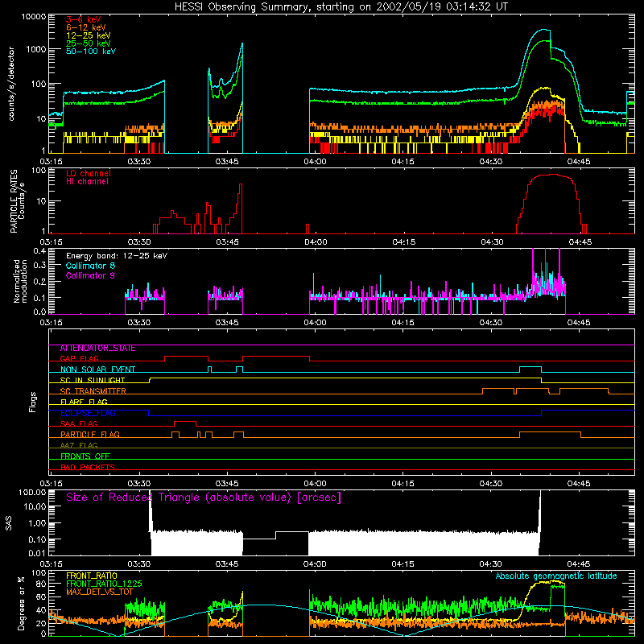Pick the 'FLARE_FLAG' flag label
Image resolution: width=644 pixels, height=644 pixels.
pyautogui.click(x=84, y=402)
